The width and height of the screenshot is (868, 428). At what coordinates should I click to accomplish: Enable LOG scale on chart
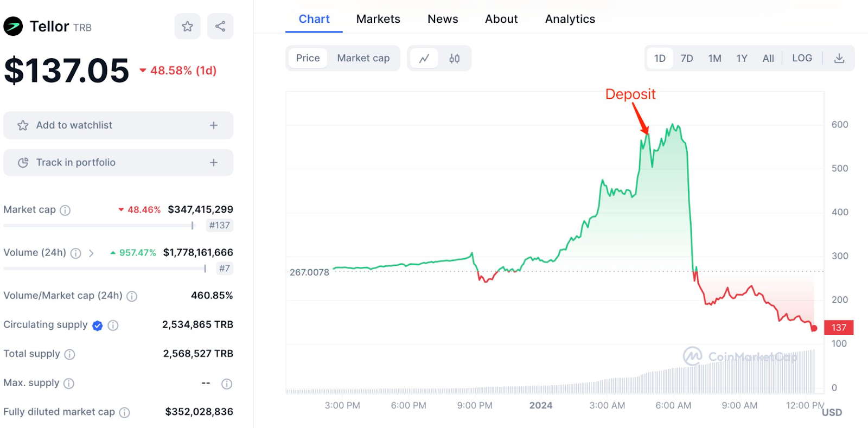[802, 58]
